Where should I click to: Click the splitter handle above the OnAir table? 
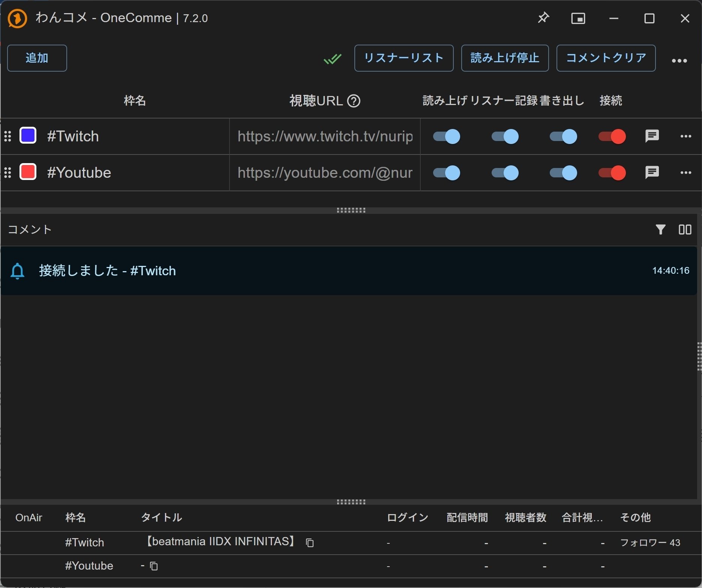[x=351, y=502]
